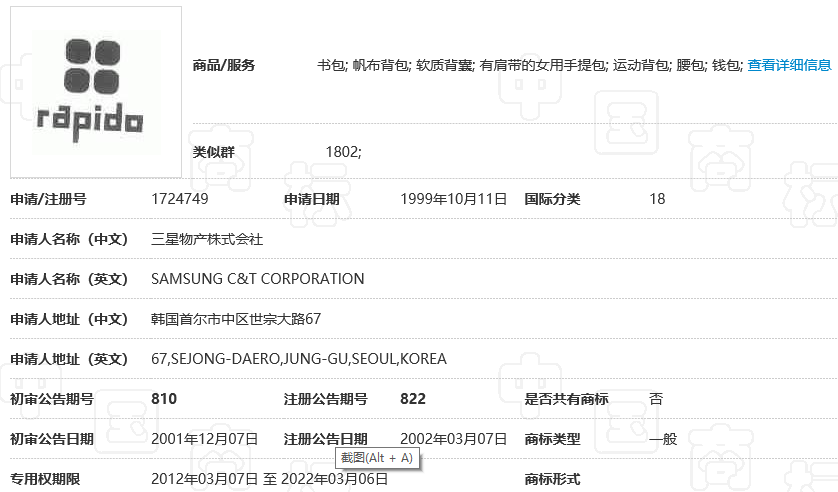This screenshot has height=492, width=838.
Task: Select applicant name 三星物产株式会社
Action: coord(206,239)
